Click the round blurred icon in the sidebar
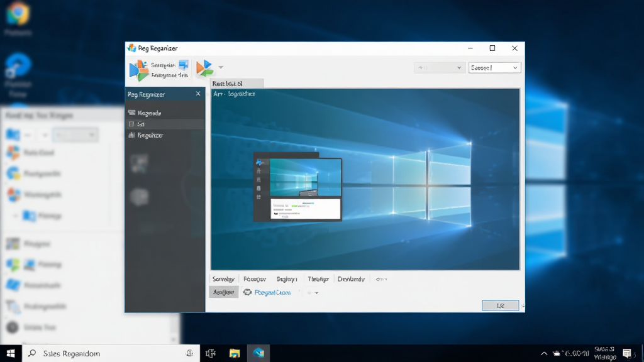644x362 pixels. (x=139, y=197)
